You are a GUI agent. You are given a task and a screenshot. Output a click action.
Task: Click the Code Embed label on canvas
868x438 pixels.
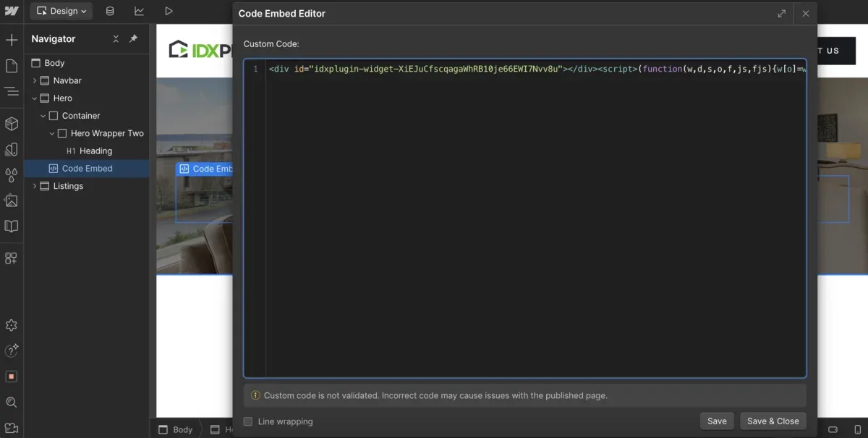click(205, 169)
